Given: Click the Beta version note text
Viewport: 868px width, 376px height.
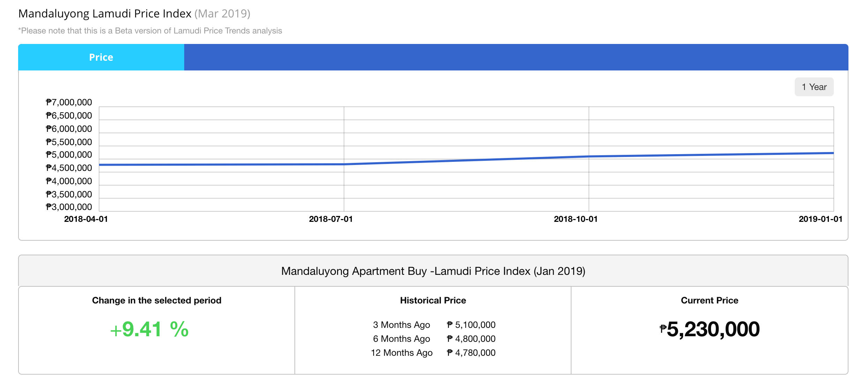Looking at the screenshot, I should tap(150, 31).
